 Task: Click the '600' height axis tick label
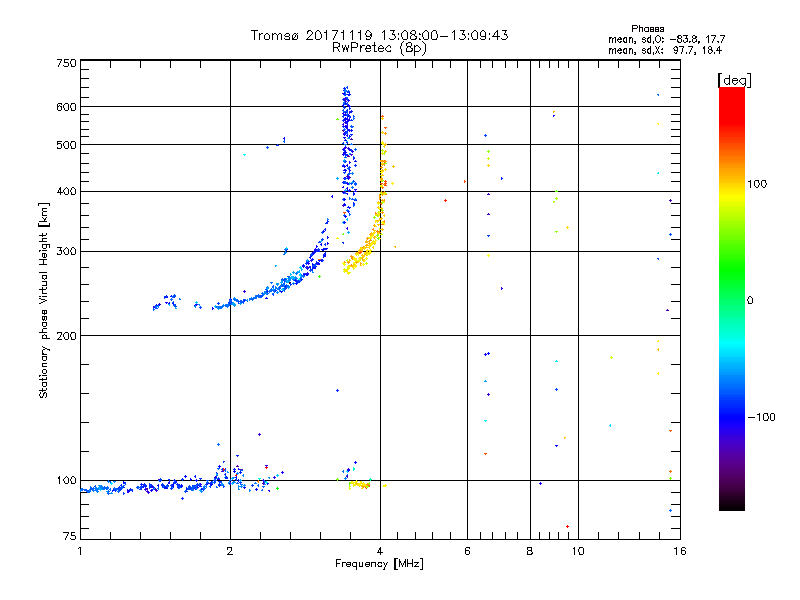pyautogui.click(x=66, y=107)
